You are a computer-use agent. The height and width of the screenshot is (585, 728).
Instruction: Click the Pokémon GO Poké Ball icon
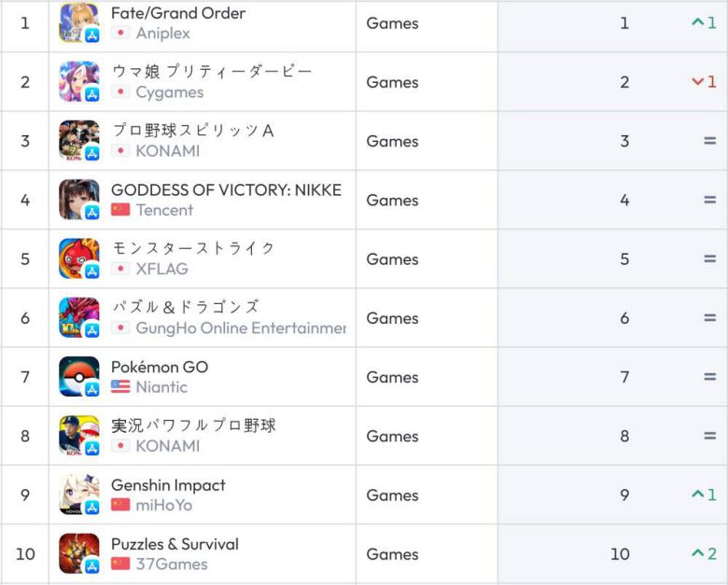[78, 377]
